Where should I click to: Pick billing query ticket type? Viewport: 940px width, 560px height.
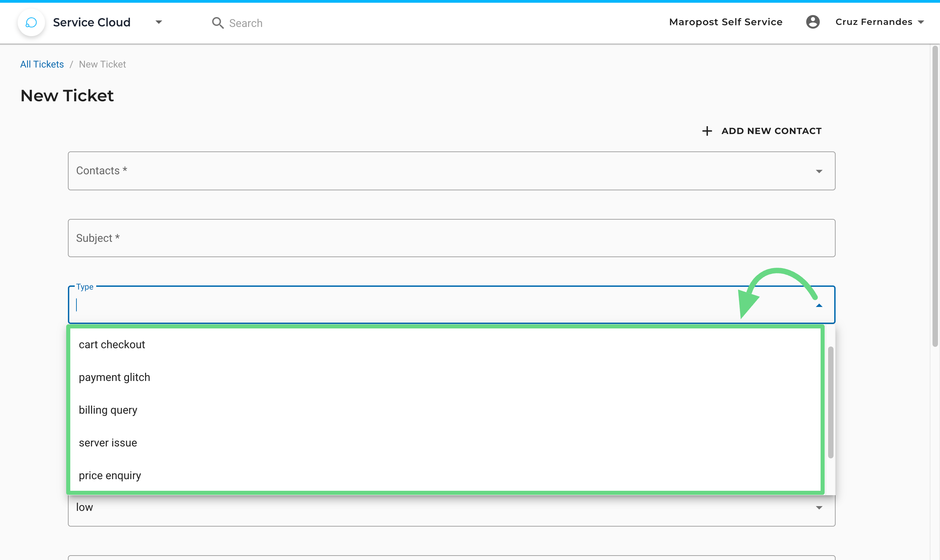pyautogui.click(x=108, y=410)
